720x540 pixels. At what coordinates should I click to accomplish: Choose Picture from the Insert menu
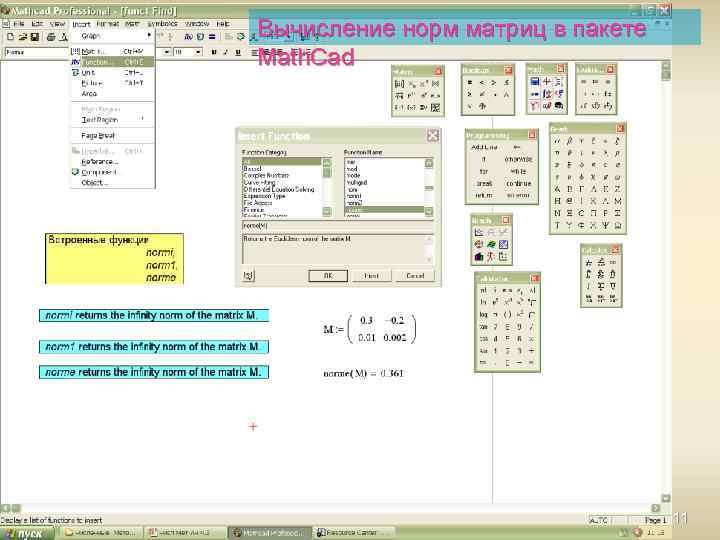click(113, 83)
